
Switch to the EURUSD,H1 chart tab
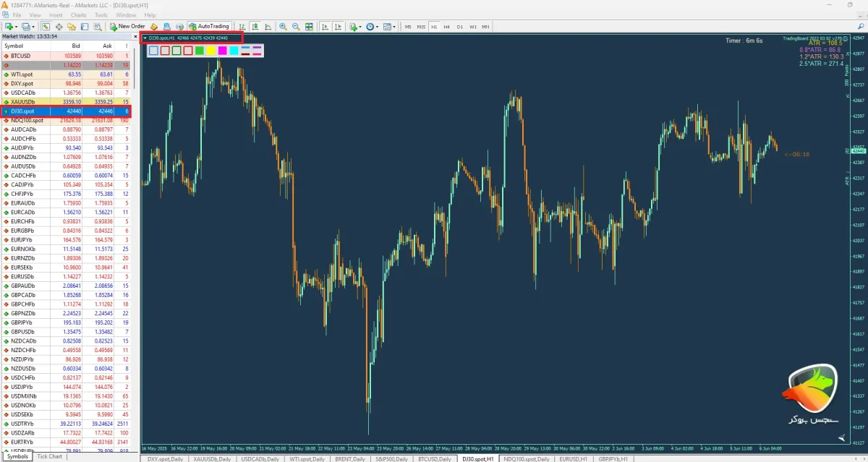click(574, 458)
